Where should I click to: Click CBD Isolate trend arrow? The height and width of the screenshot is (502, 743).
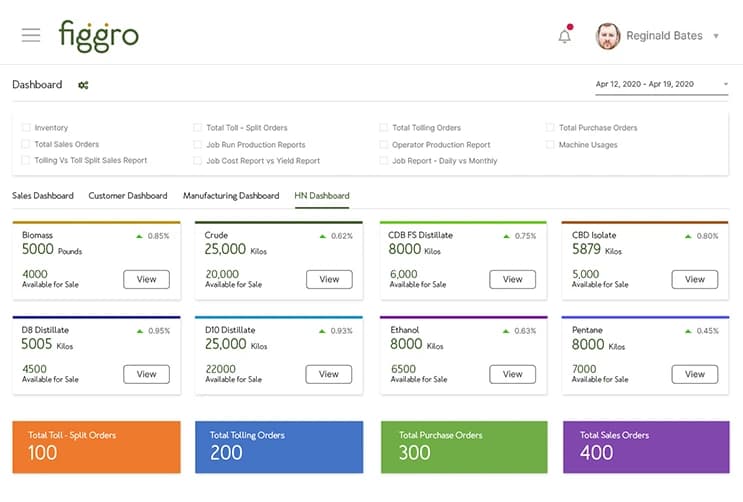click(x=688, y=236)
